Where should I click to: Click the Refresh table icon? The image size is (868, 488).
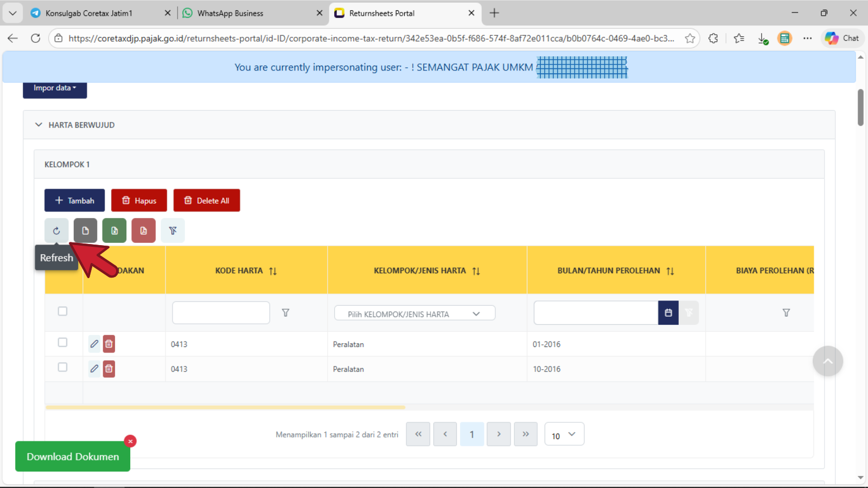click(56, 231)
